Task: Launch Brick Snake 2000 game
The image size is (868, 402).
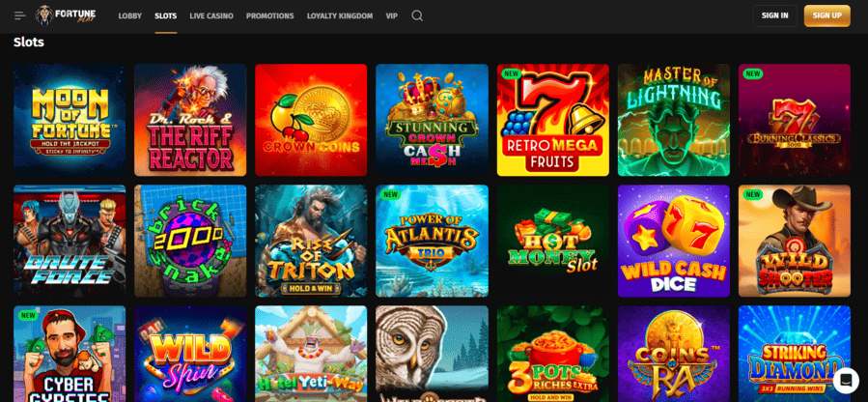Action: coord(190,241)
